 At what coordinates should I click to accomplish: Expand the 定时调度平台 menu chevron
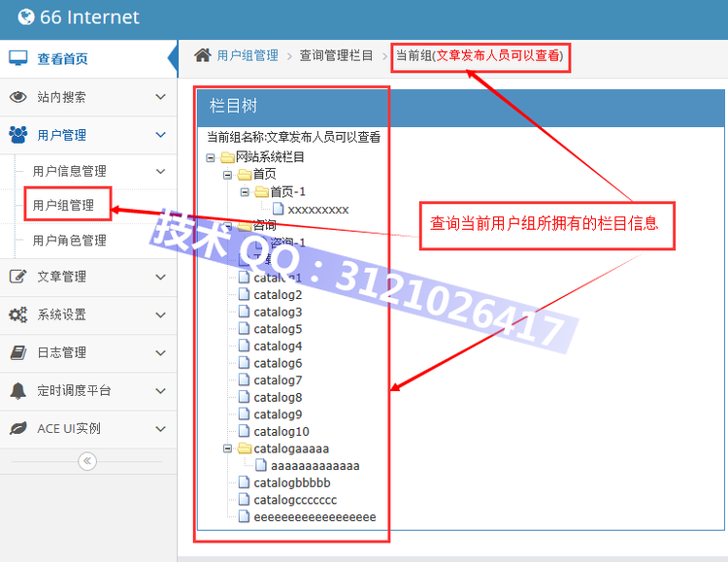pos(160,390)
